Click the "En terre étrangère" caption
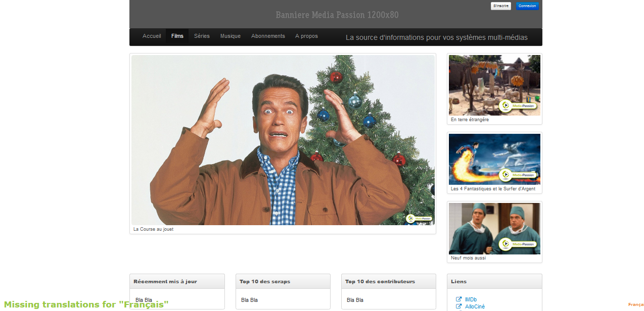The height and width of the screenshot is (311, 644). (x=470, y=120)
